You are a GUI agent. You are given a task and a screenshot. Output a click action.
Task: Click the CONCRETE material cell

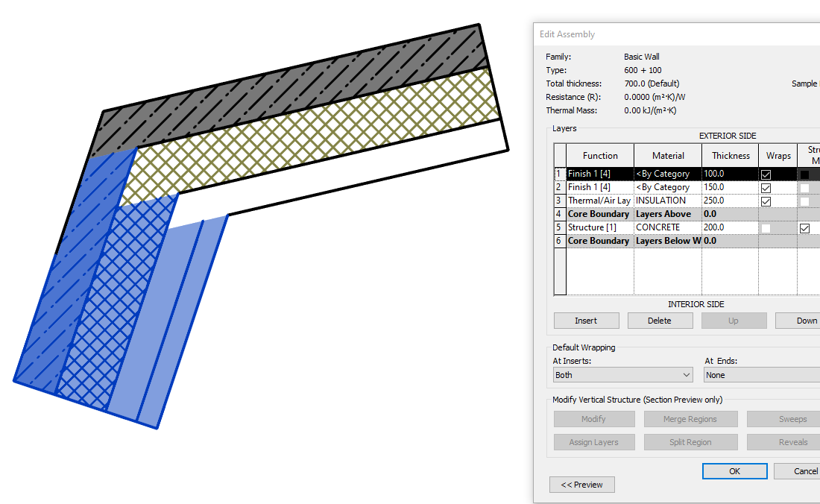click(x=668, y=227)
